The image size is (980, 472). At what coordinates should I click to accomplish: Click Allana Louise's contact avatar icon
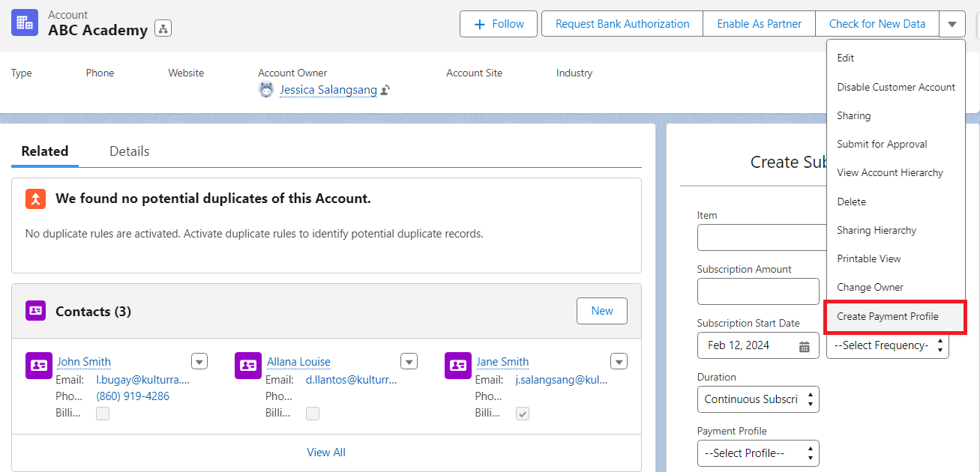tap(247, 366)
